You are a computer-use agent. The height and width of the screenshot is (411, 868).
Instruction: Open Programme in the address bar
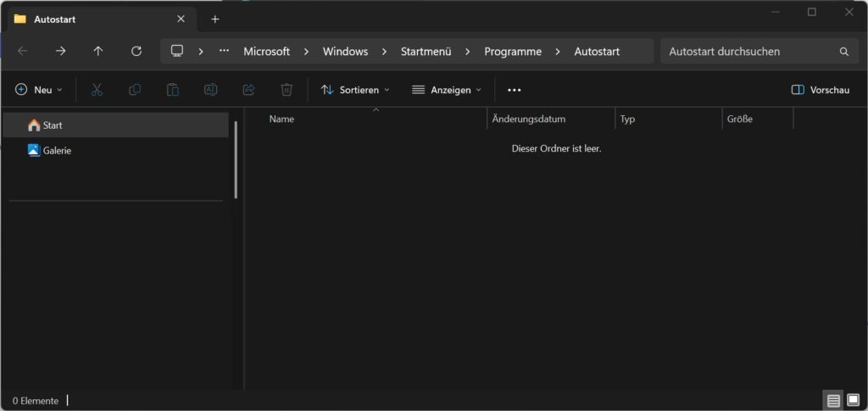(513, 52)
